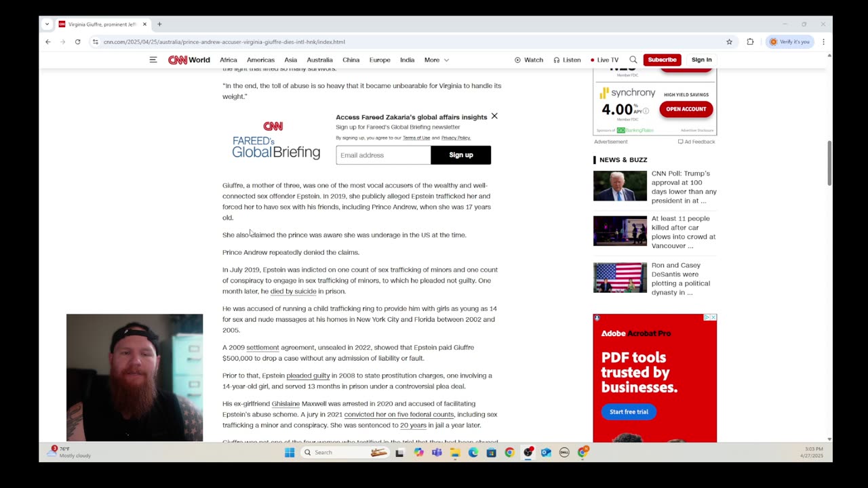This screenshot has width=868, height=488.
Task: Open Task View on taskbar
Action: pyautogui.click(x=399, y=452)
